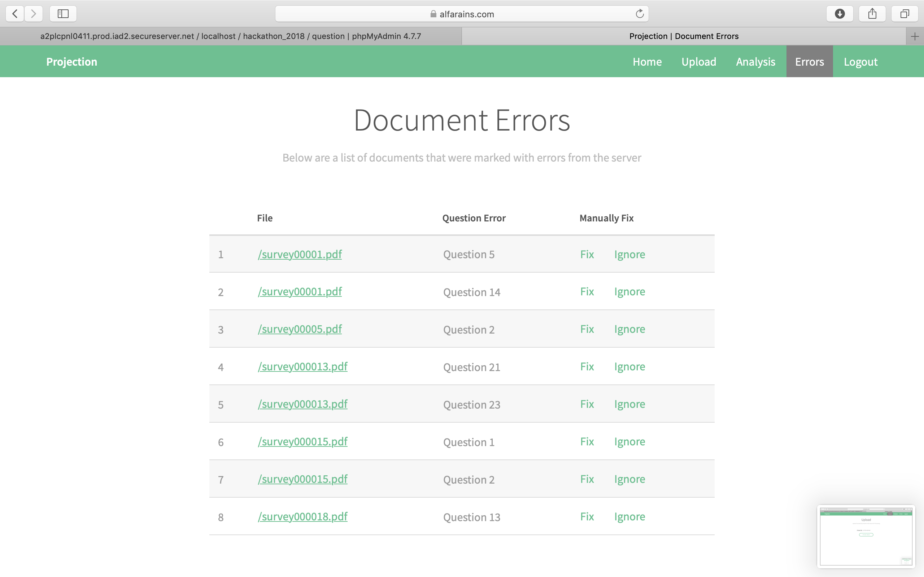This screenshot has width=924, height=577.
Task: Click Fix for the Question 21 error
Action: point(587,367)
